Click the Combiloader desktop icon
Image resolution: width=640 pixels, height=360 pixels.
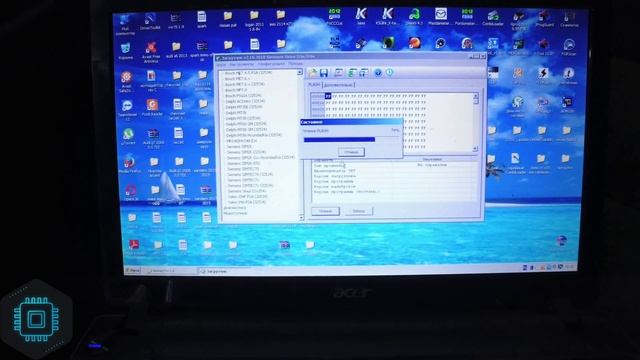pyautogui.click(x=493, y=18)
